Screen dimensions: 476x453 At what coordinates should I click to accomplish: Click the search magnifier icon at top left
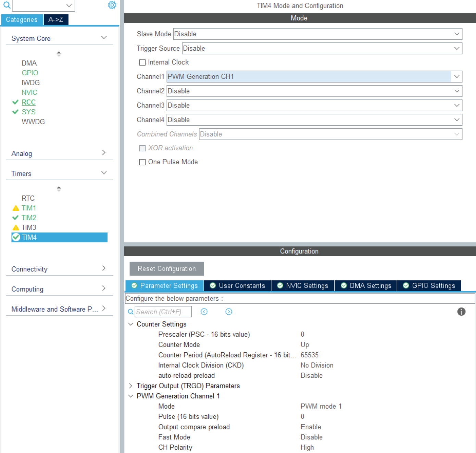coord(7,5)
